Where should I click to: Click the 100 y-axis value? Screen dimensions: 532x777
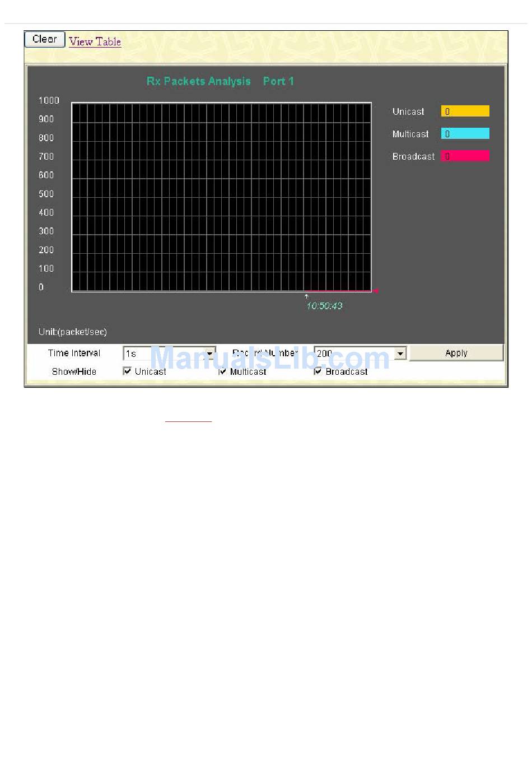[x=46, y=268]
